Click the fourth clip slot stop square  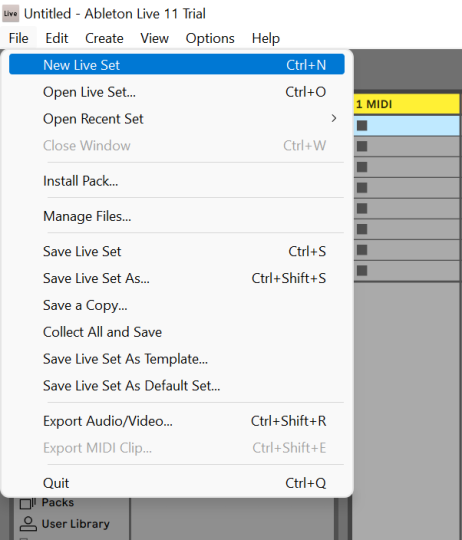tap(362, 188)
